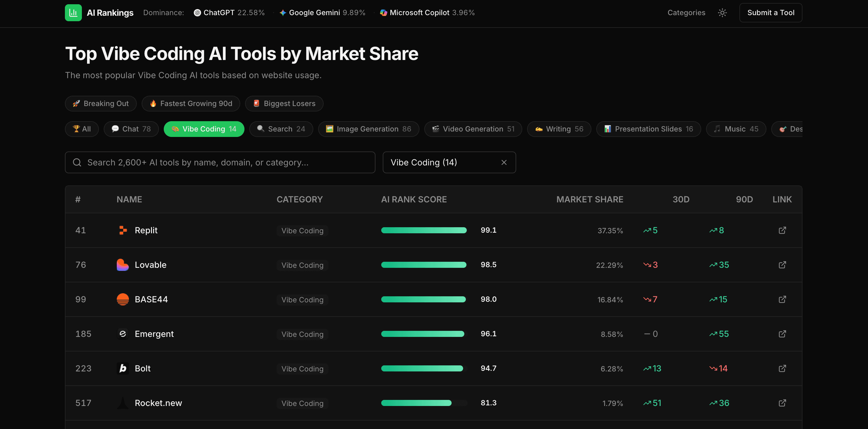Toggle the Fastest Growing 90d filter
Viewport: 868px width, 429px height.
[191, 103]
